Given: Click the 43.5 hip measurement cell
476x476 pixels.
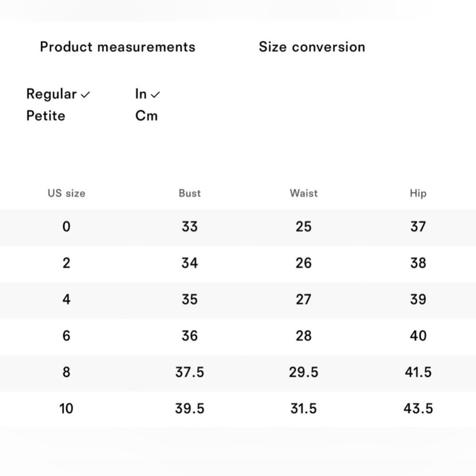Looking at the screenshot, I should pos(418,408).
